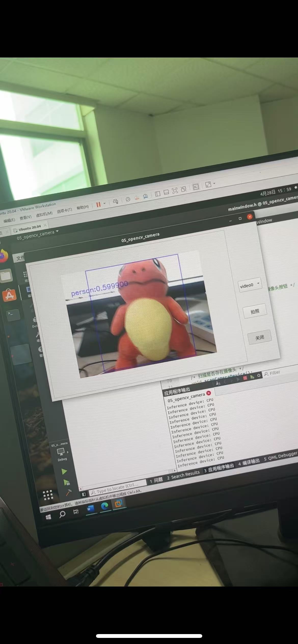Revert to snapshot icon in VMware toolbar

coord(137,198)
